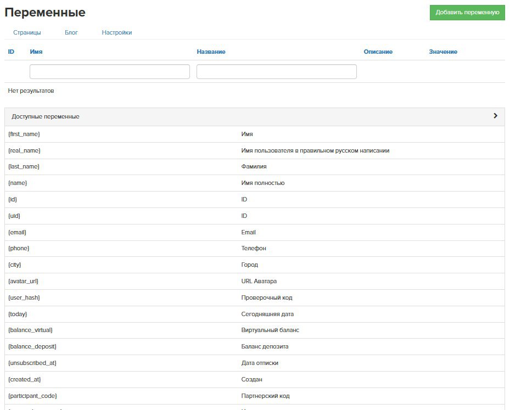The width and height of the screenshot is (532, 410).
Task: Select the {balance_deposit} variable text
Action: 32,346
